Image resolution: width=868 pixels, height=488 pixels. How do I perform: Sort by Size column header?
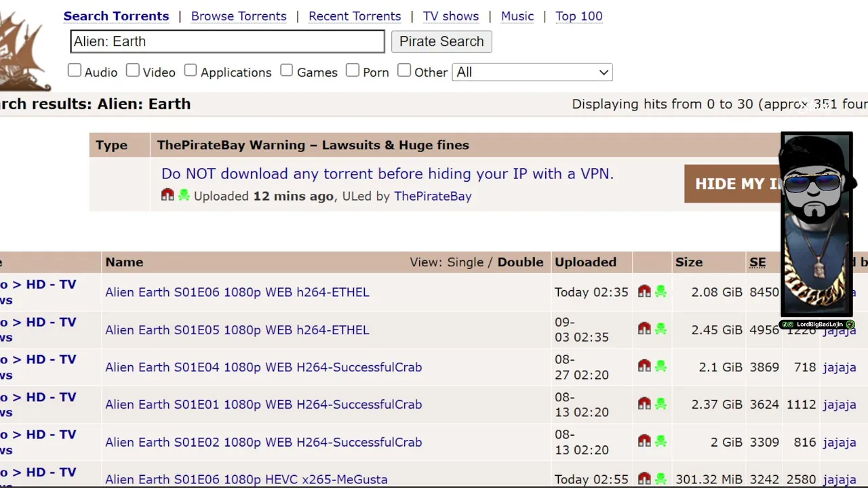pyautogui.click(x=689, y=262)
